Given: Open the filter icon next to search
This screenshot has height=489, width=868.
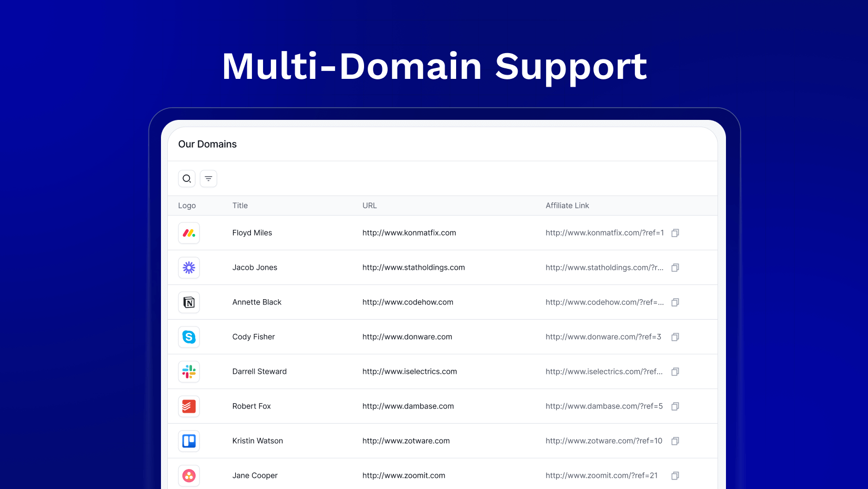Looking at the screenshot, I should (208, 179).
